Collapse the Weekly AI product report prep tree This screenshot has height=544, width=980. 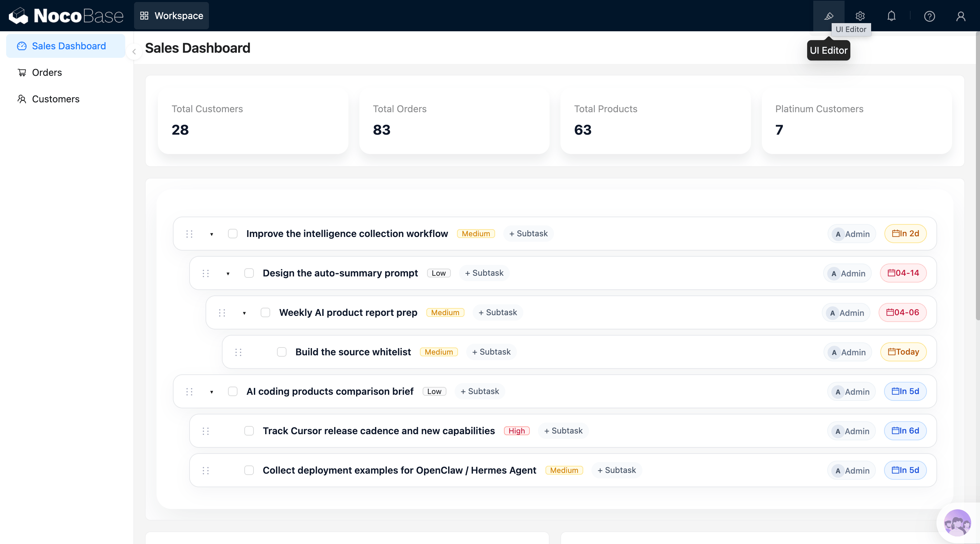pyautogui.click(x=244, y=313)
